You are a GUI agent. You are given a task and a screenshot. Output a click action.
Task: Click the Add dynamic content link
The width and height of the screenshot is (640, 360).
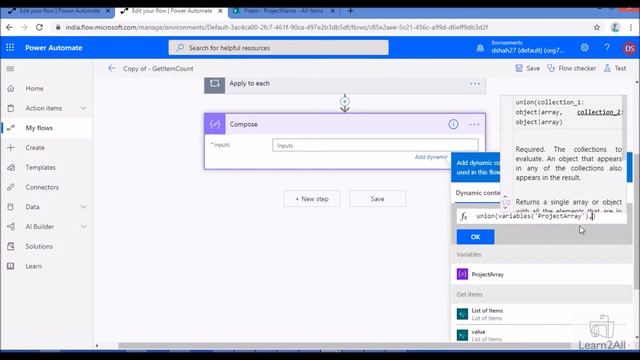coord(431,157)
